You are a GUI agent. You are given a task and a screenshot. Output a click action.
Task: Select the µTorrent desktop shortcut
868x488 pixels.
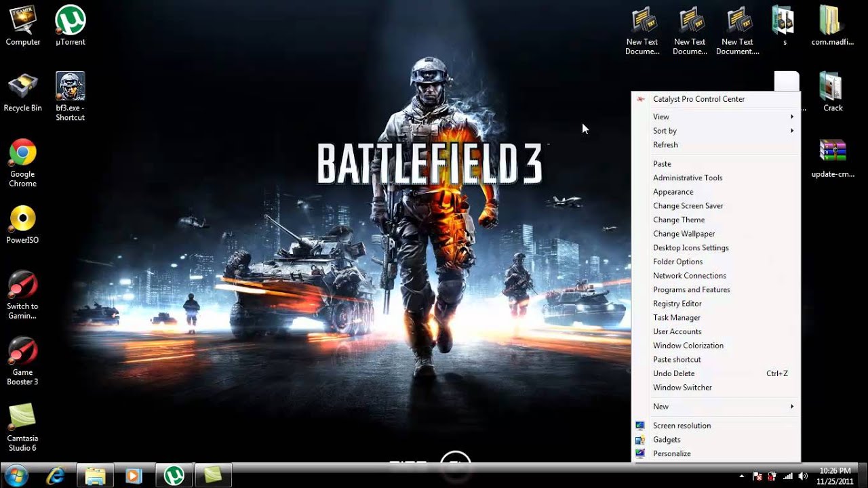coord(70,26)
